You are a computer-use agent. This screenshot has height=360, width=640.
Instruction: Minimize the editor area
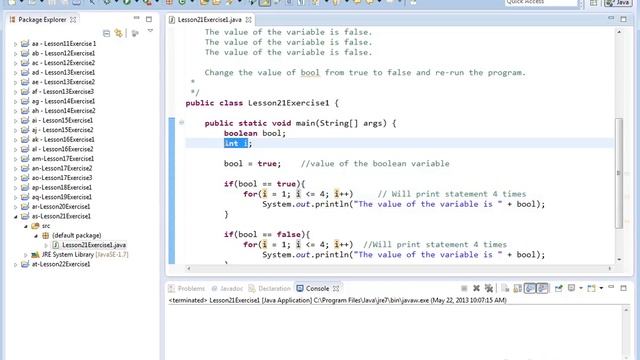(x=611, y=18)
